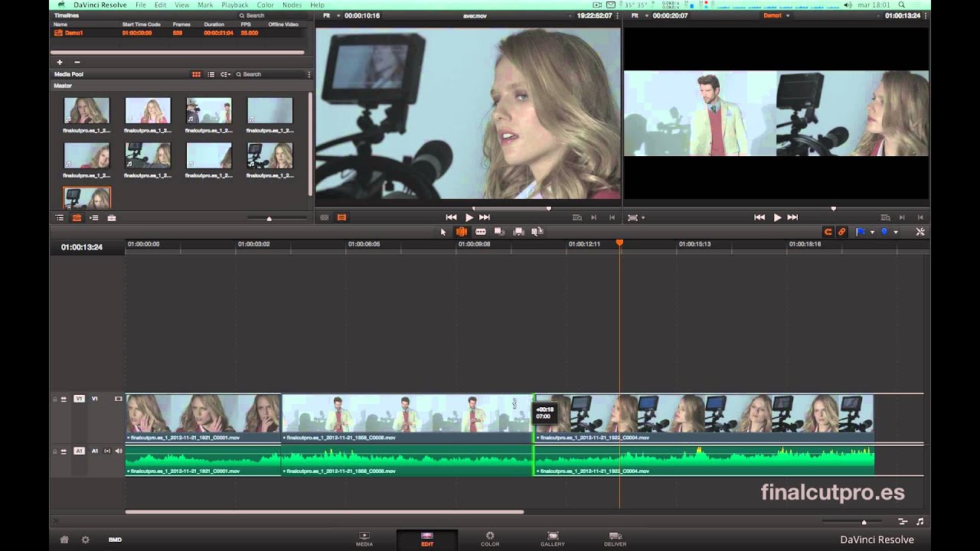
Task: Jump to next clip in source viewer
Action: click(484, 217)
